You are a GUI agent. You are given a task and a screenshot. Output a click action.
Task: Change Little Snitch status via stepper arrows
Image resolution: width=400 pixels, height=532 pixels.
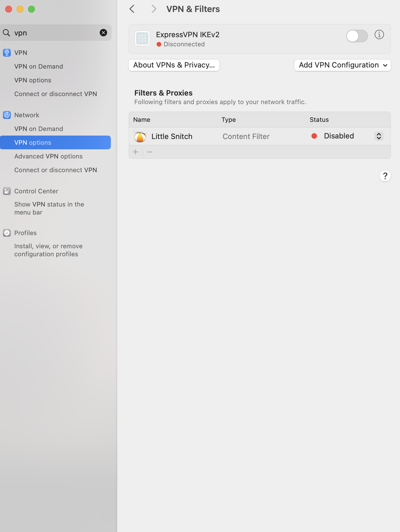379,136
